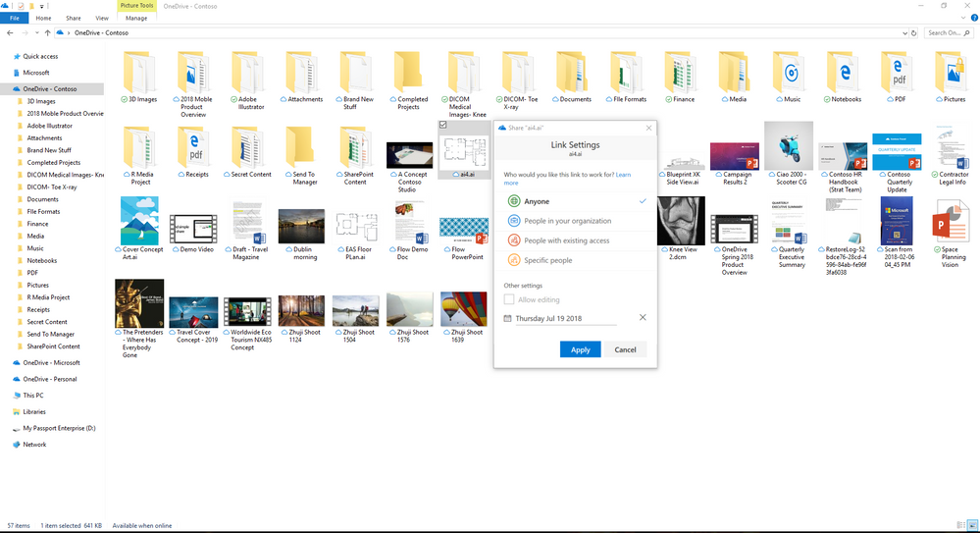Follow the Learn more link
This screenshot has height=533, width=980.
[623, 175]
